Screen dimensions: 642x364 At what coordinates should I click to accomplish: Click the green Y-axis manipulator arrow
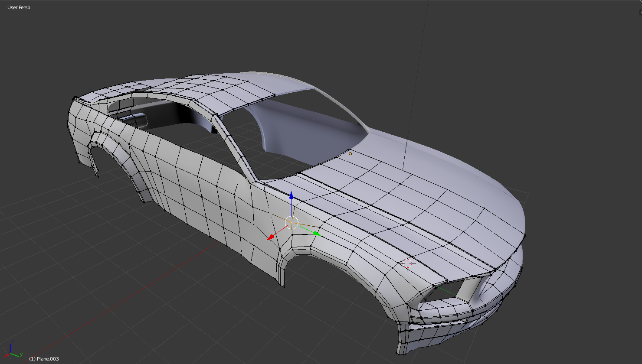pos(317,234)
